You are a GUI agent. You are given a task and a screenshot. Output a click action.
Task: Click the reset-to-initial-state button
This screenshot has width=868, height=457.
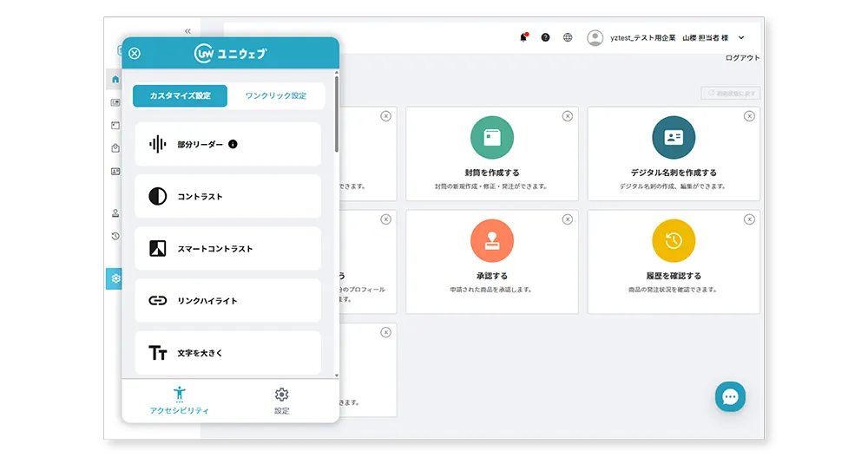coord(731,93)
